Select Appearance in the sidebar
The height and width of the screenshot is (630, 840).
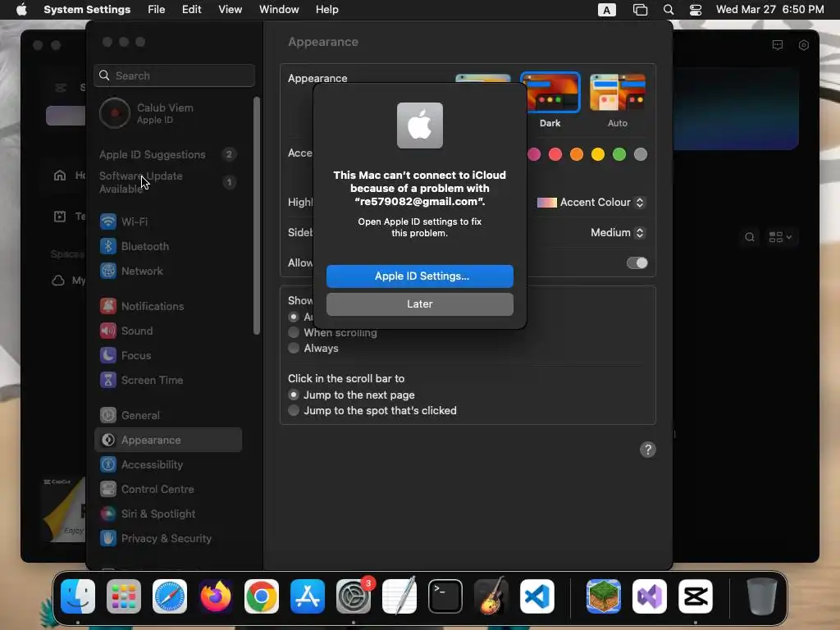[168, 440]
